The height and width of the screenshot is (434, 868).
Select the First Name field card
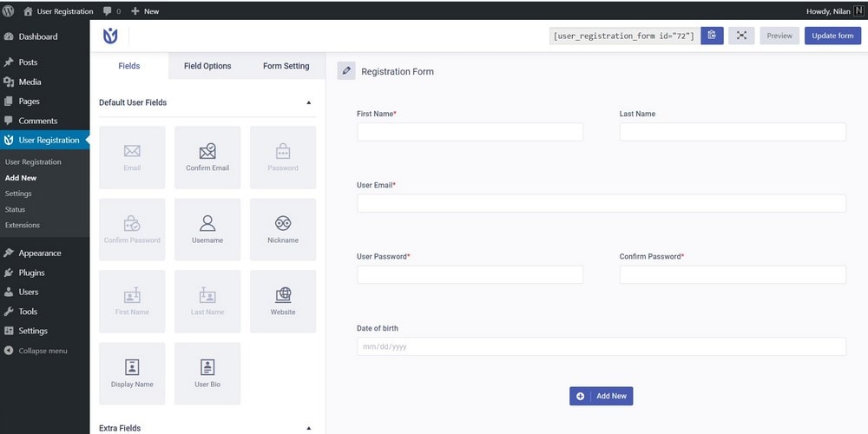pyautogui.click(x=132, y=301)
